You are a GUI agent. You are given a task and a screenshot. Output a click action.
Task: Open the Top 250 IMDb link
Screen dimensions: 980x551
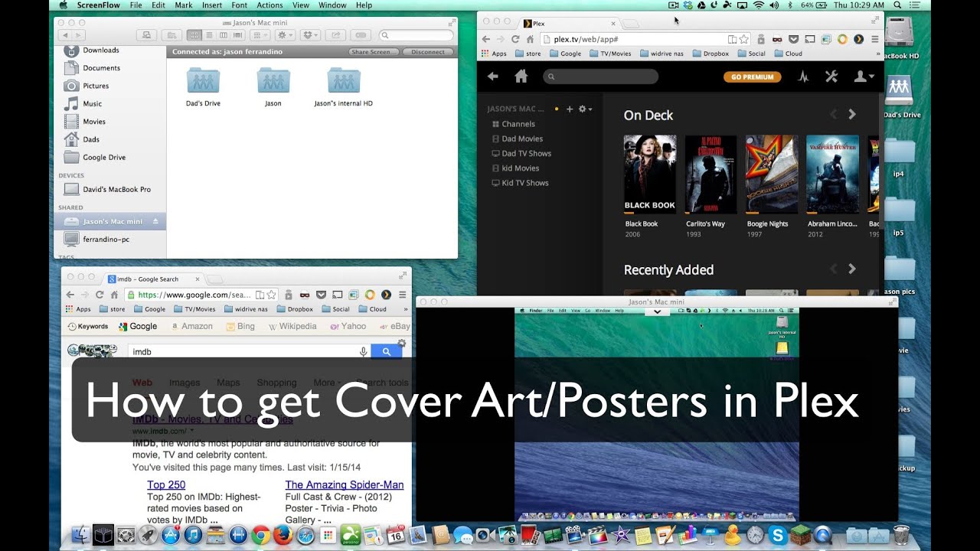click(166, 484)
